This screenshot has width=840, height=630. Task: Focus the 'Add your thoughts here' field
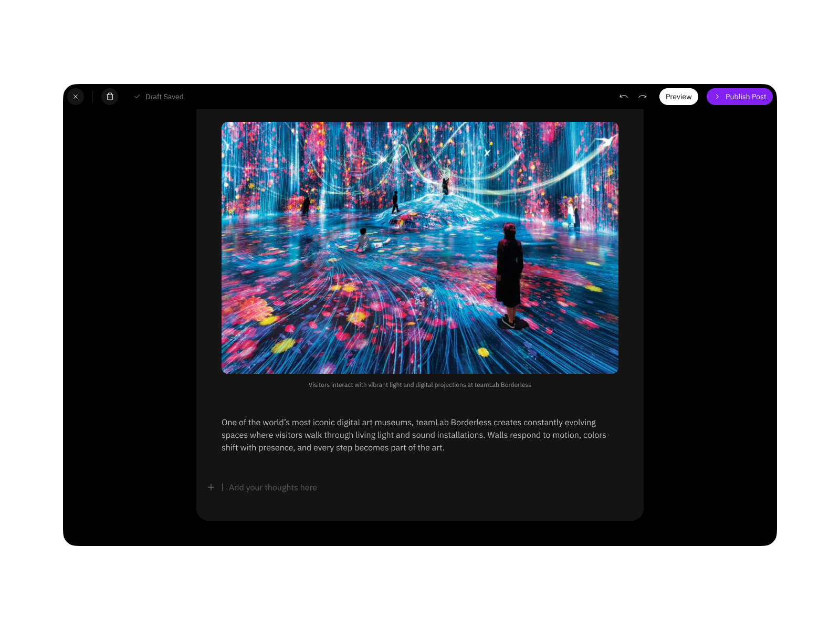point(273,487)
